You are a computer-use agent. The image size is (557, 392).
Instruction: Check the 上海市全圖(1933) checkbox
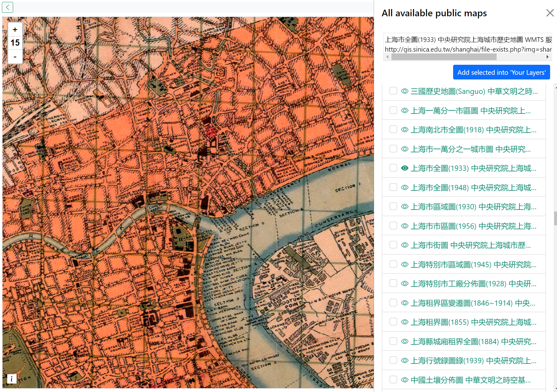tap(393, 168)
